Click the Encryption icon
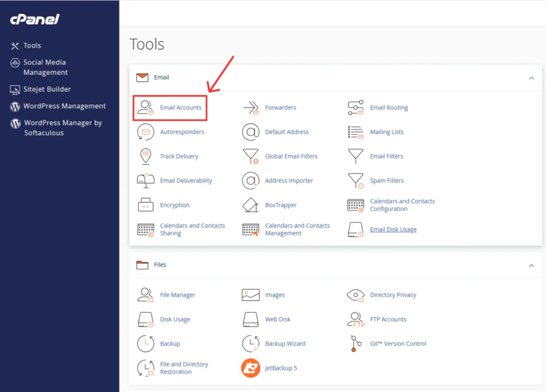This screenshot has width=546, height=392. click(x=146, y=205)
